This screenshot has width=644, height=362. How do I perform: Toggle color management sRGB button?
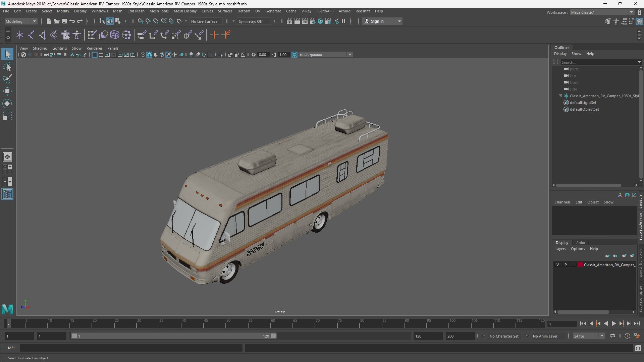click(x=294, y=55)
